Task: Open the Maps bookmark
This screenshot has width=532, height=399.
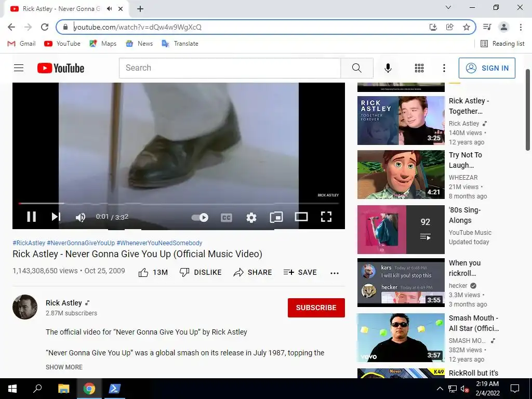Action: (103, 44)
